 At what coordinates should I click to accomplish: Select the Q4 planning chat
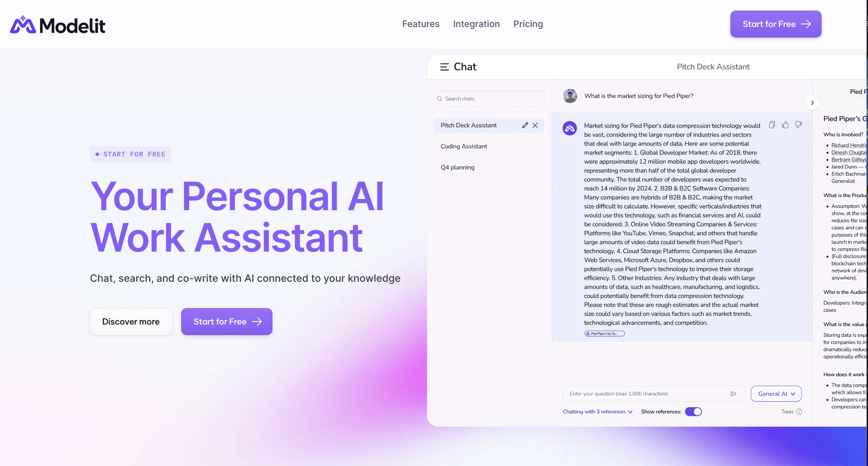(457, 167)
